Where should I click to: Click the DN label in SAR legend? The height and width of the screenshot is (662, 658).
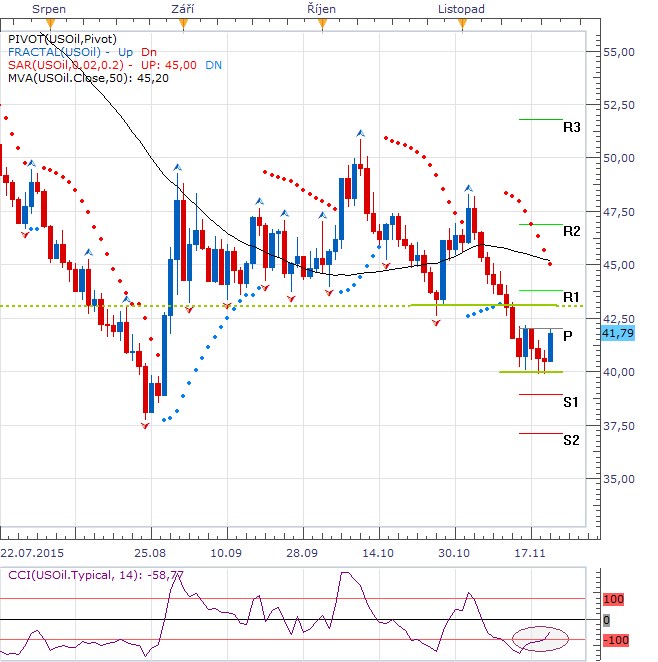(x=214, y=65)
